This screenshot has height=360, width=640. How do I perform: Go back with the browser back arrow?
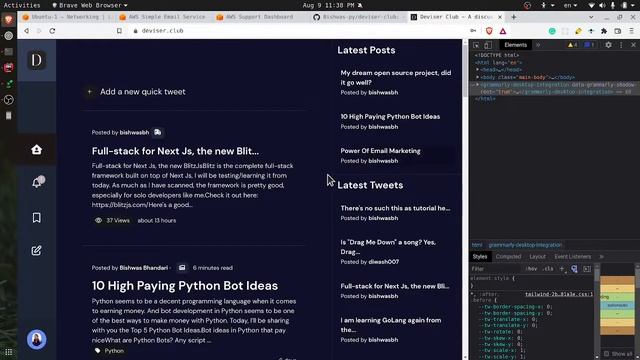[x=26, y=31]
